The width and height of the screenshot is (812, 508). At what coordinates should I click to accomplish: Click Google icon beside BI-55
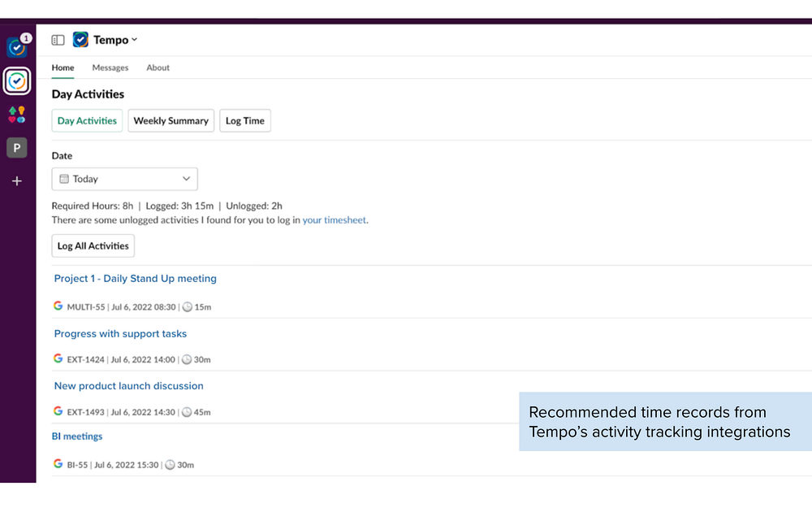point(58,463)
